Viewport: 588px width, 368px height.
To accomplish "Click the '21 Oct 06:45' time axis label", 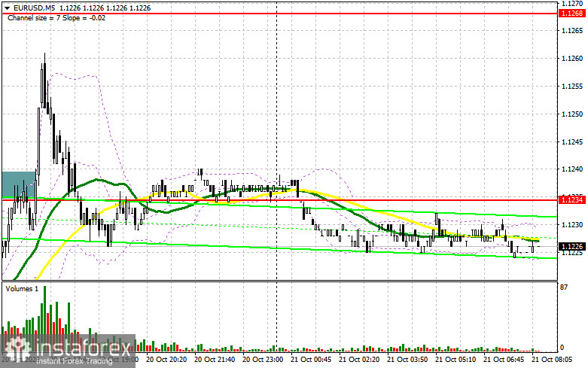I will click(x=504, y=360).
